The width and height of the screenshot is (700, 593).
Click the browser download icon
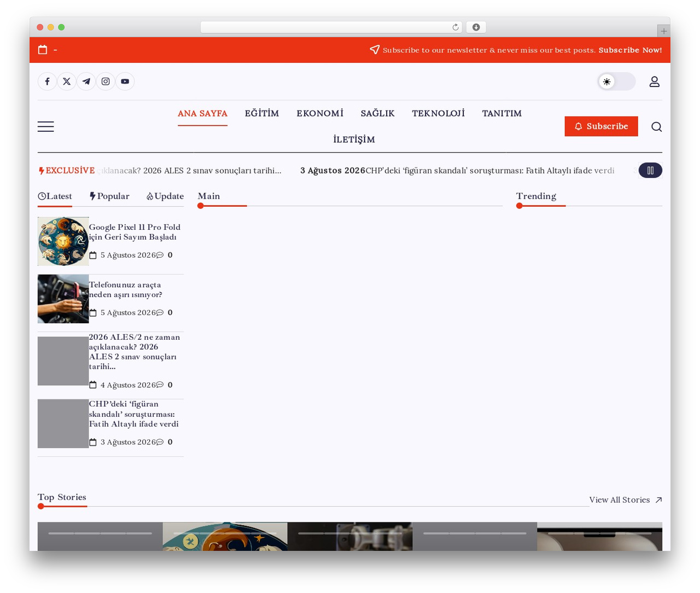pos(476,27)
